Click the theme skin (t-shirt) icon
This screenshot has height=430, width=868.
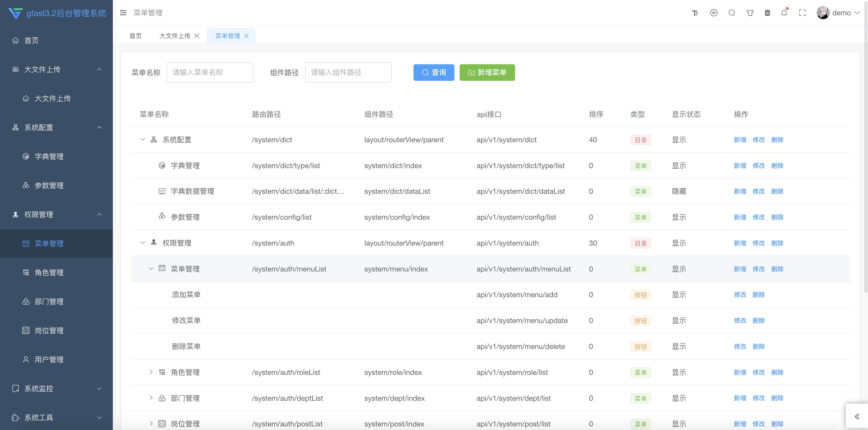coord(750,12)
